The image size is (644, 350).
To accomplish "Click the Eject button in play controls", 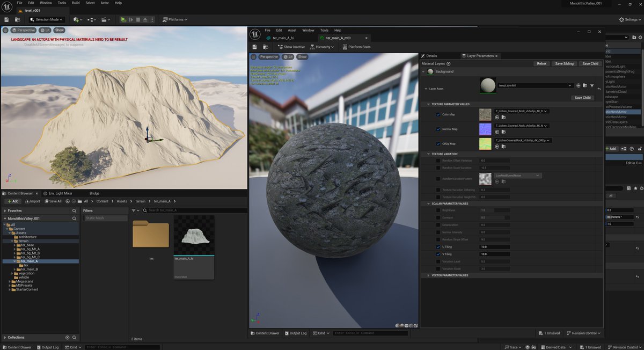I will tap(145, 19).
